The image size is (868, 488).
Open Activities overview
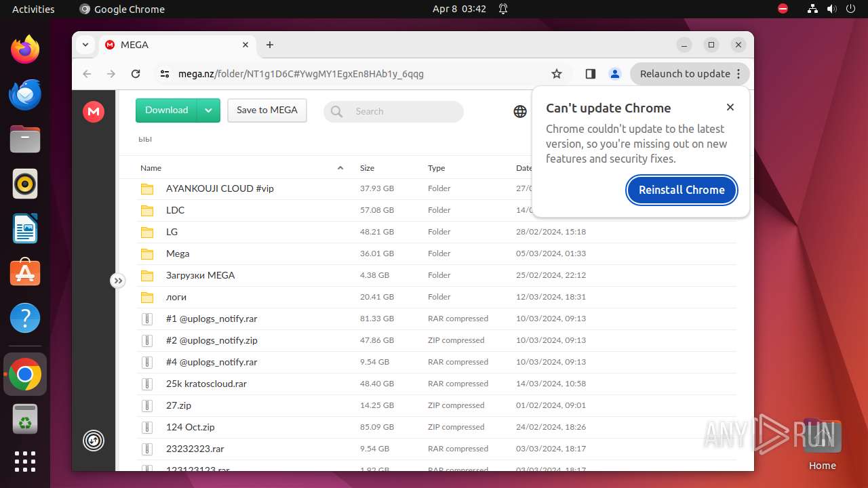click(x=33, y=9)
